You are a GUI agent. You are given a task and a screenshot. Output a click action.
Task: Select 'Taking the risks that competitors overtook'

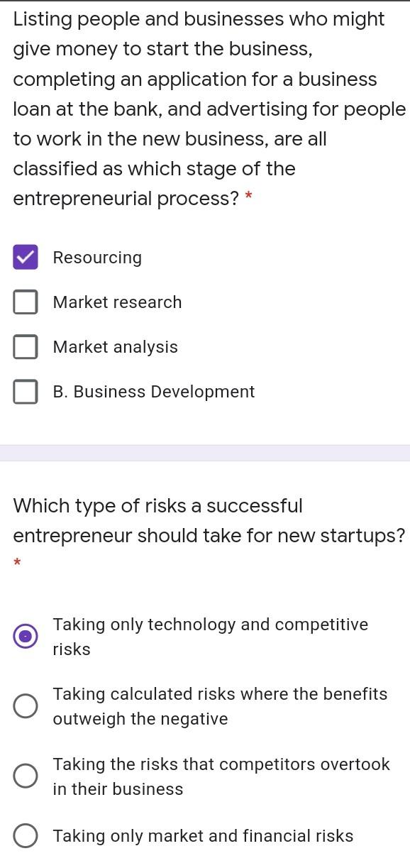point(26,776)
